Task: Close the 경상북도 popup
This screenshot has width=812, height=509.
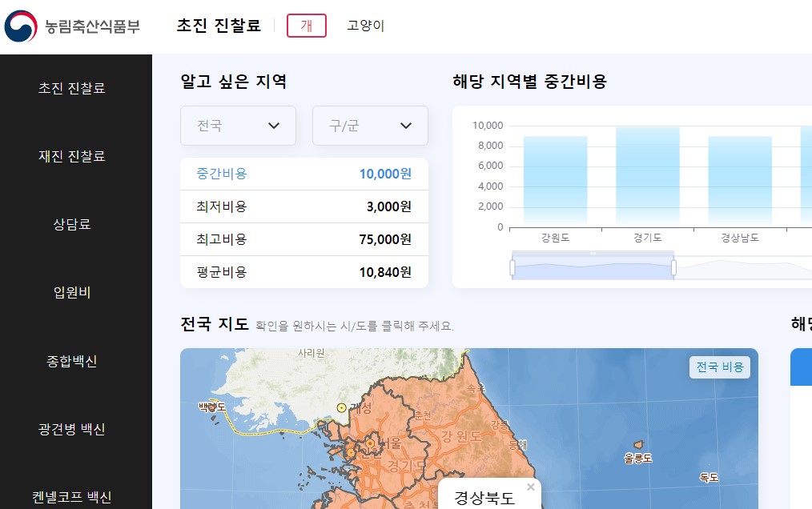Action: tap(530, 487)
